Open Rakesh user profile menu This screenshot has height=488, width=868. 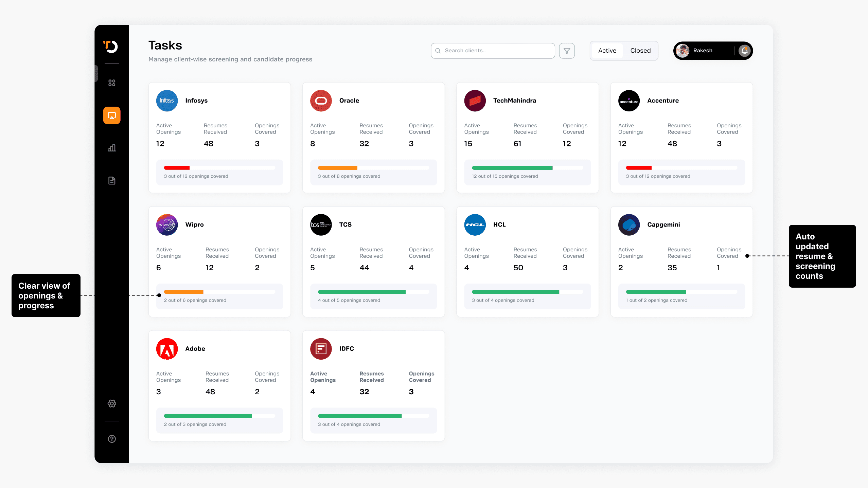(x=703, y=51)
